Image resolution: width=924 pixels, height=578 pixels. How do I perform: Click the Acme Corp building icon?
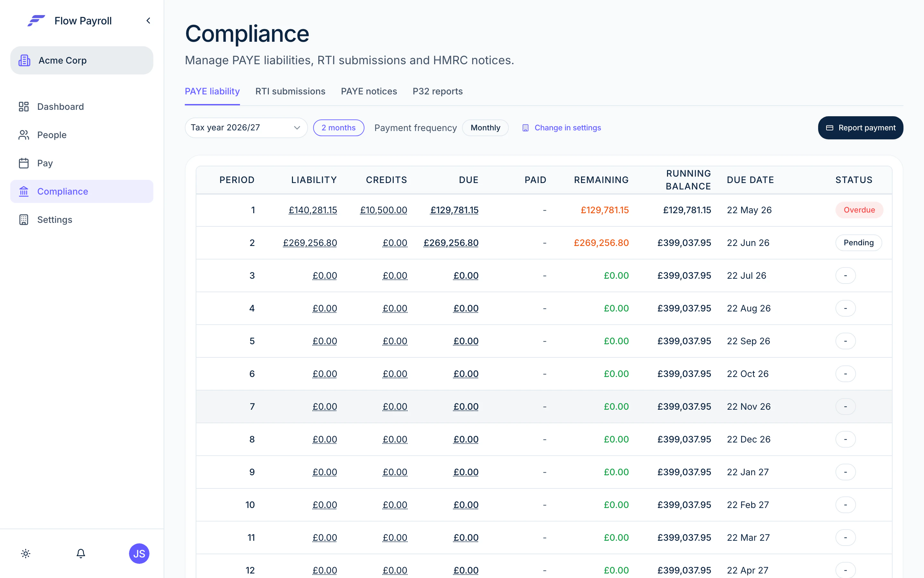[24, 60]
